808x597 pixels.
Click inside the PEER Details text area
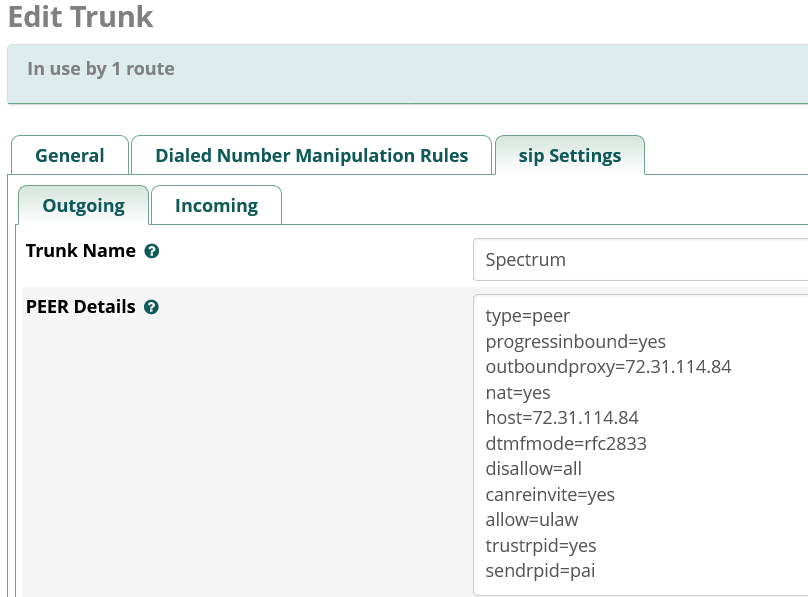click(641, 445)
